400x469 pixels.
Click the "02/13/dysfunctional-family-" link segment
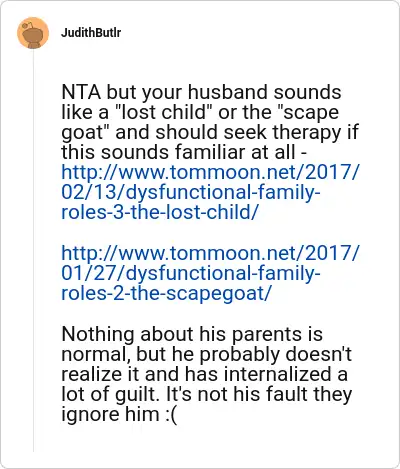(x=191, y=192)
